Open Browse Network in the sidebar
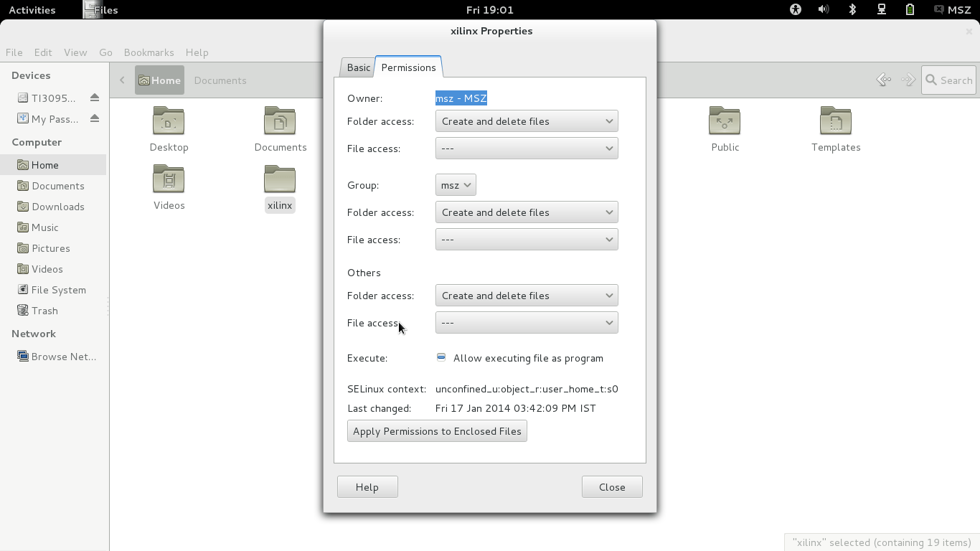Image resolution: width=980 pixels, height=551 pixels. point(53,357)
